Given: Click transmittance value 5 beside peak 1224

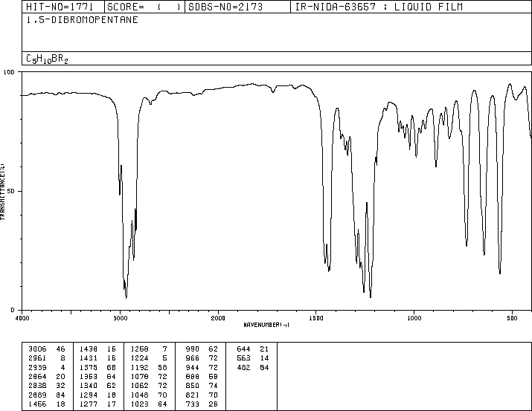Looking at the screenshot, I should pyautogui.click(x=165, y=358).
